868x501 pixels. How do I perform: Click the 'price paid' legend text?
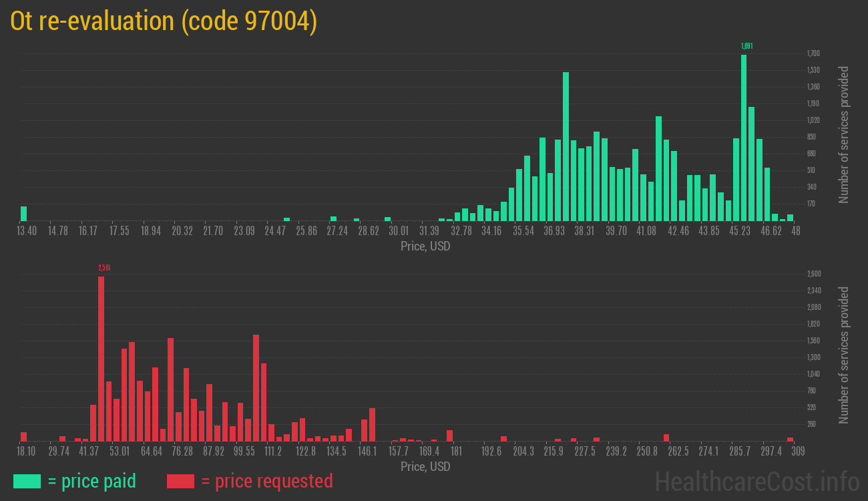(92, 481)
